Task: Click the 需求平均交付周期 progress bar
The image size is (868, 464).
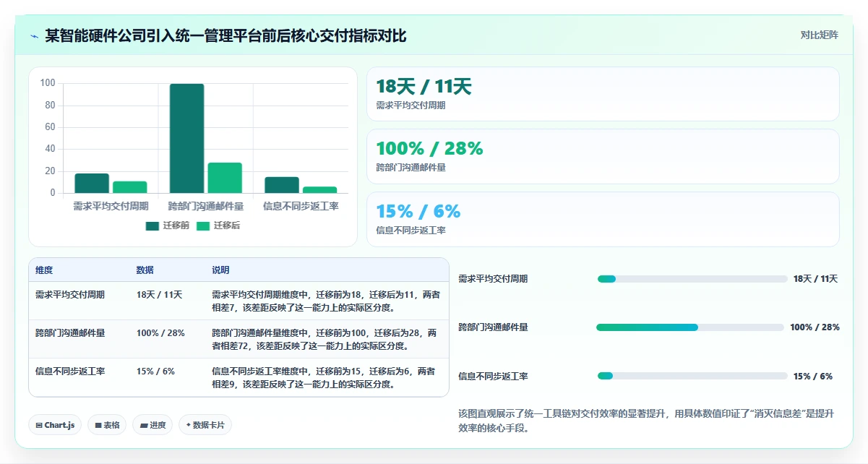Action: click(x=692, y=279)
